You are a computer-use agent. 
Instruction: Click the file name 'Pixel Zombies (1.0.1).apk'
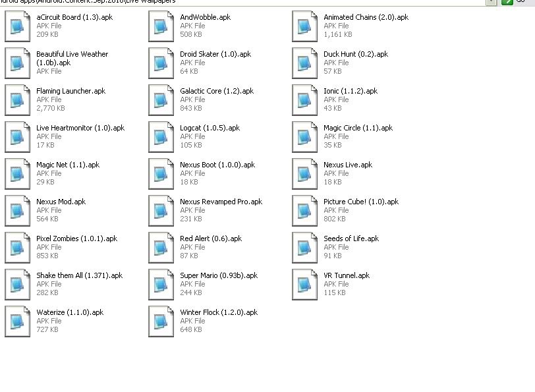click(x=77, y=238)
